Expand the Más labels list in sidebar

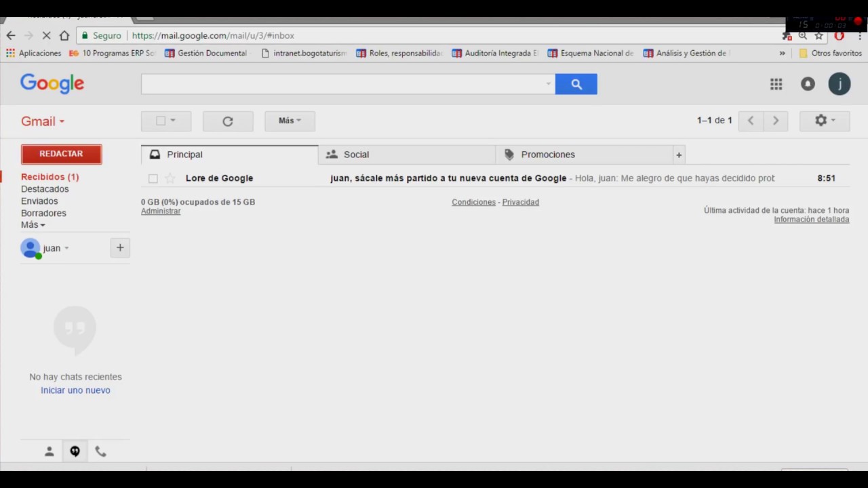33,225
